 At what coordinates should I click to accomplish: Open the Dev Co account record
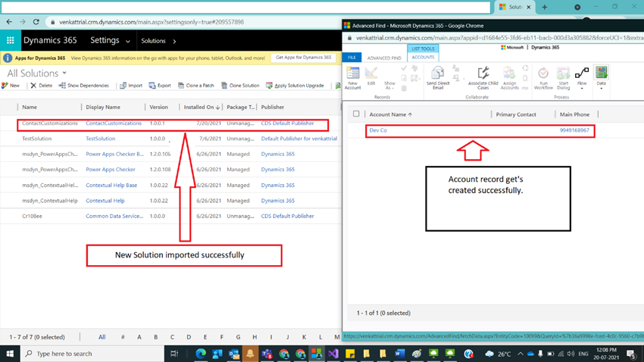[378, 130]
